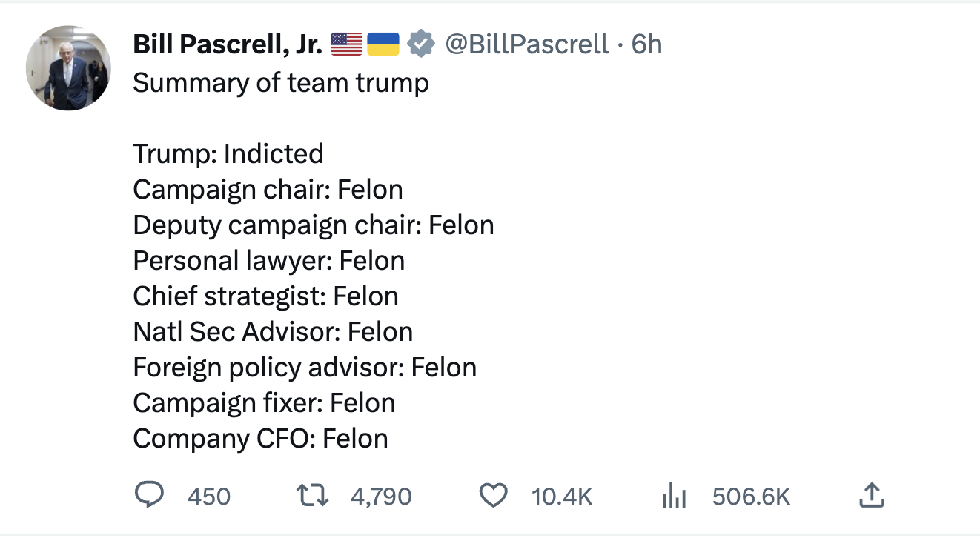Click the 506.6K views count
The image size is (980, 541).
[751, 496]
